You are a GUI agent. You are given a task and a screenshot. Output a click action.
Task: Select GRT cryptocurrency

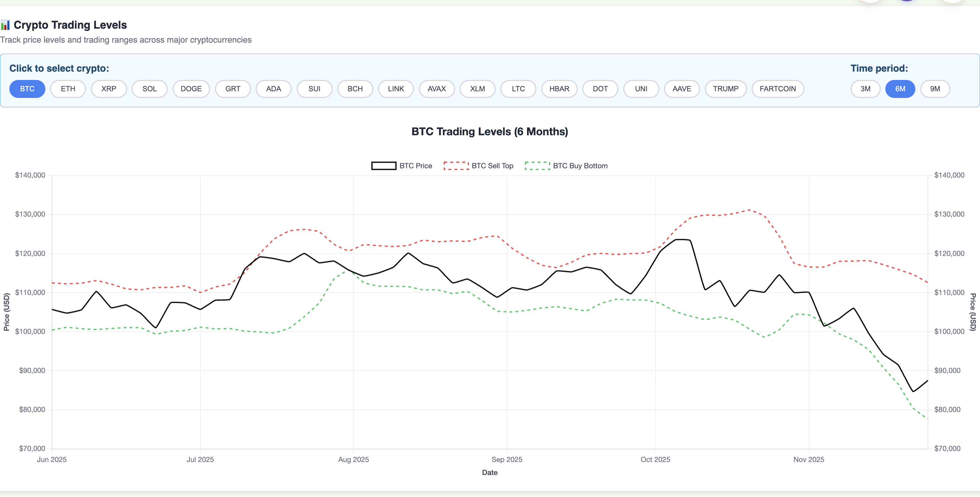click(x=232, y=89)
